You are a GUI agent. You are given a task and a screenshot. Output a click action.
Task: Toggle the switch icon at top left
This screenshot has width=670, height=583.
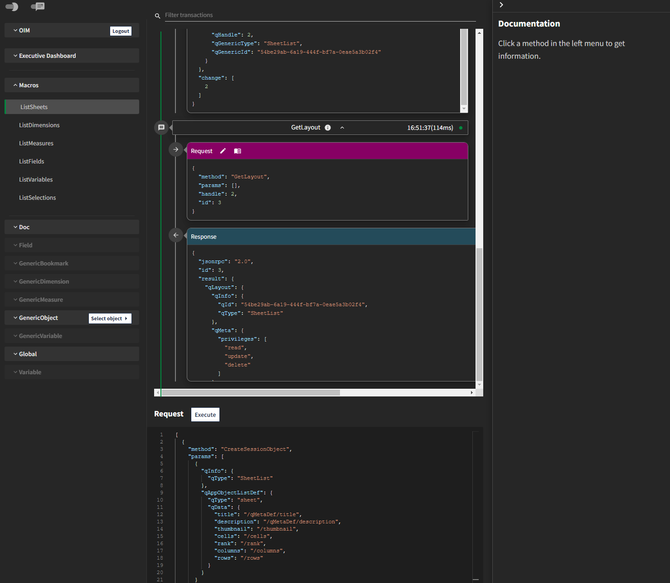(13, 6)
